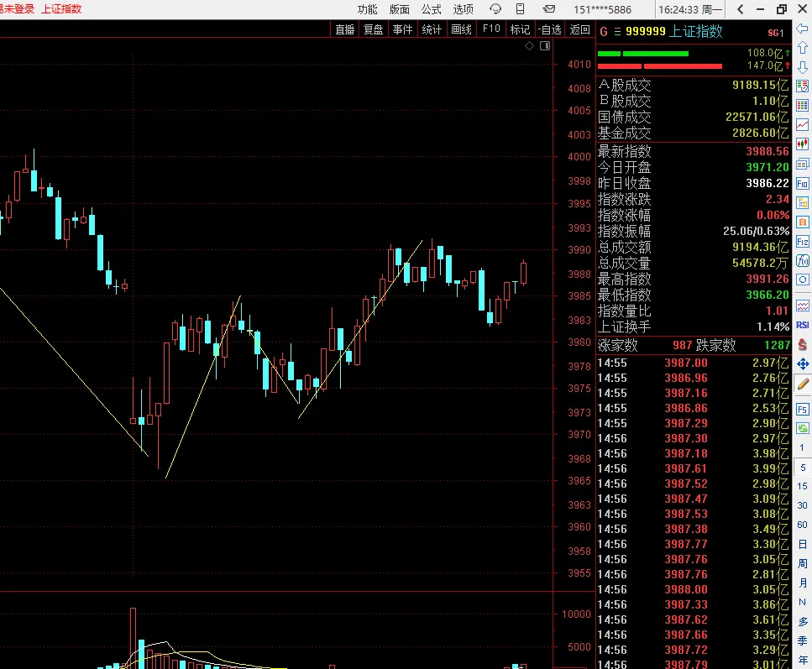Select the 15-minute period
Screen dimensions: 812x669
(x=802, y=486)
